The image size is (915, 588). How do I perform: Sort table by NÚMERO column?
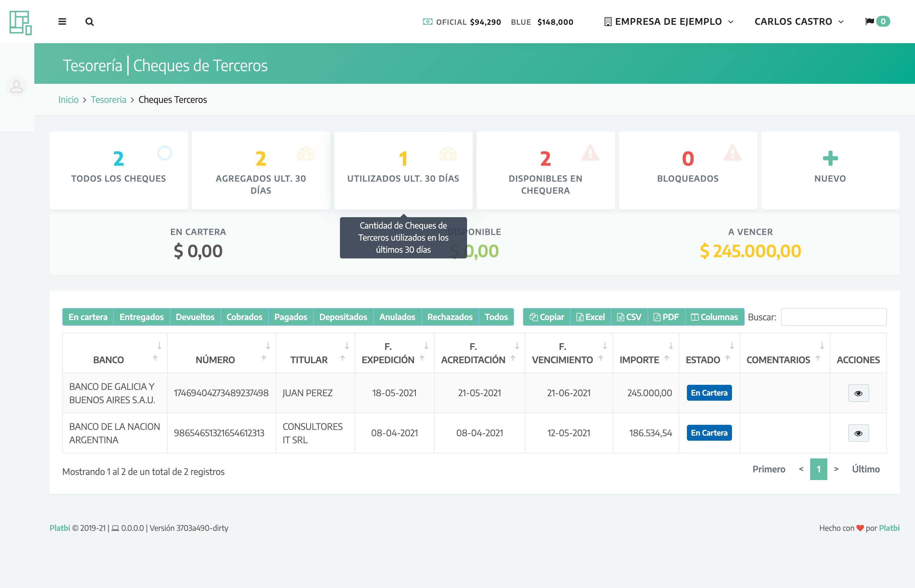[221, 353]
